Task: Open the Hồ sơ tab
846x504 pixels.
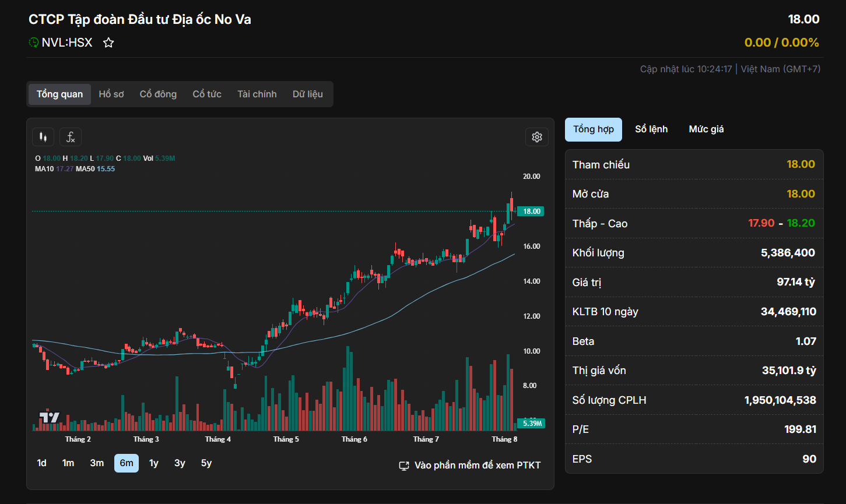Action: click(x=111, y=94)
